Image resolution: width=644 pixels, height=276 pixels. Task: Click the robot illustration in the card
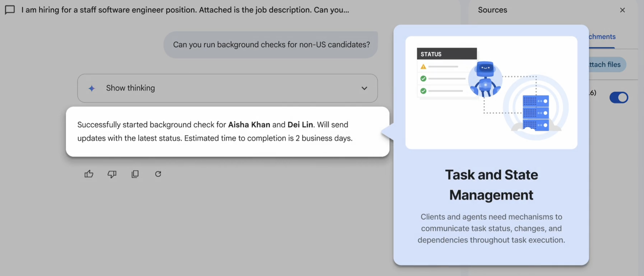click(x=485, y=79)
